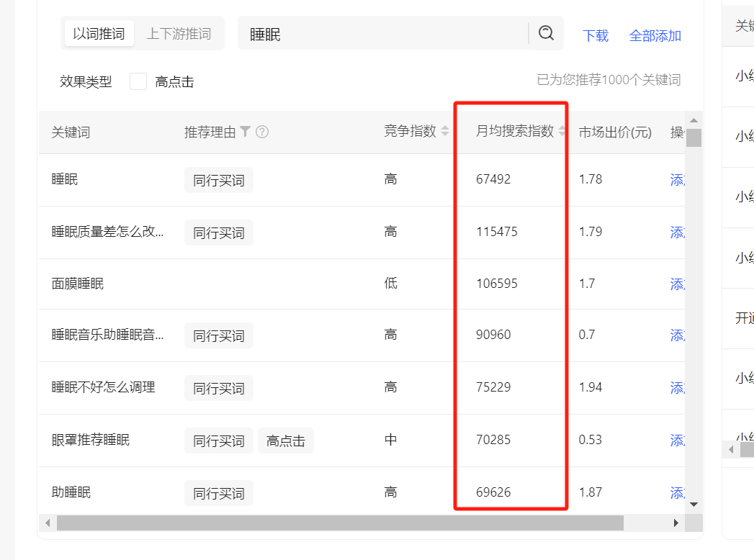The image size is (754, 560).
Task: Switch to the 上下游推词 tab
Action: coord(179,33)
